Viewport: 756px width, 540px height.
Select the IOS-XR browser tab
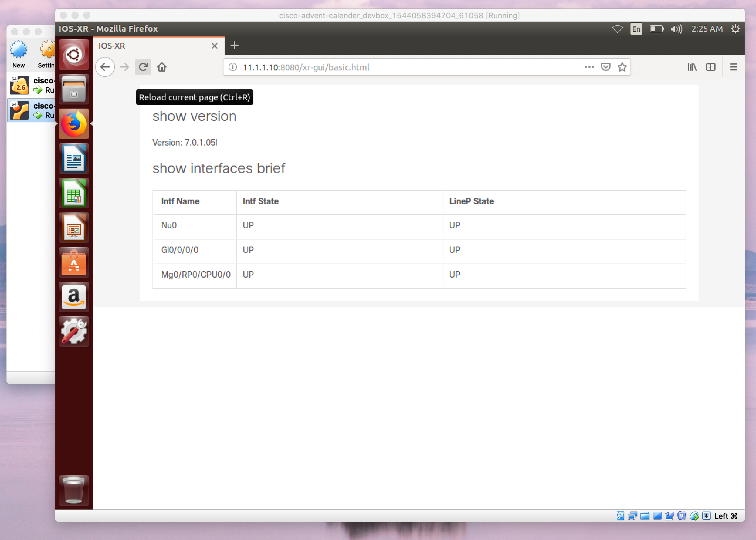click(x=159, y=46)
